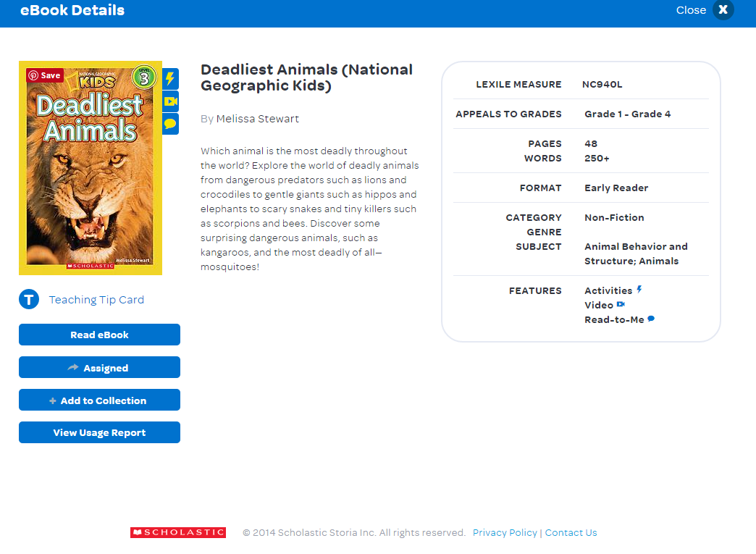Click the Video camera icon beside cover

170,101
